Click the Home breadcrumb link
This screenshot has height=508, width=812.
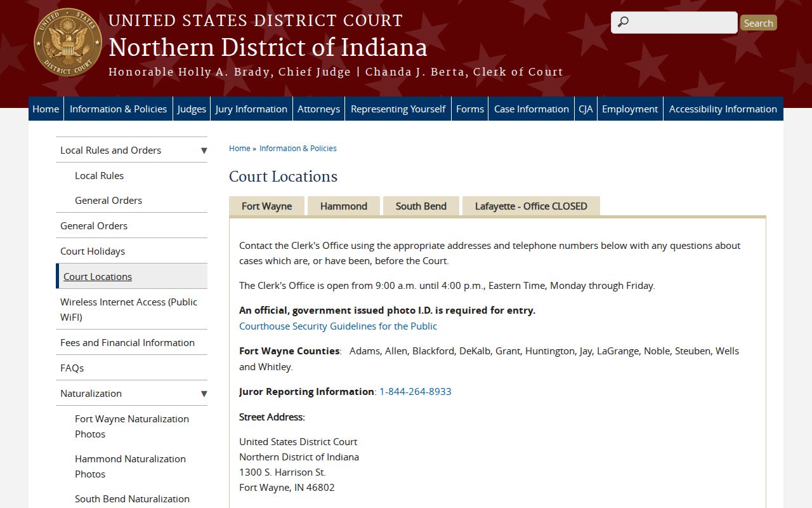coord(240,148)
